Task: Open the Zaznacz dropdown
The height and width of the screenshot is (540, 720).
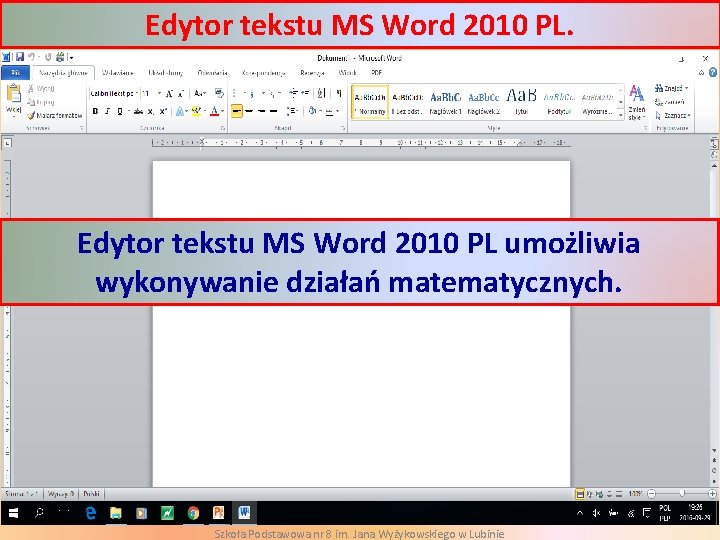Action: tap(673, 115)
